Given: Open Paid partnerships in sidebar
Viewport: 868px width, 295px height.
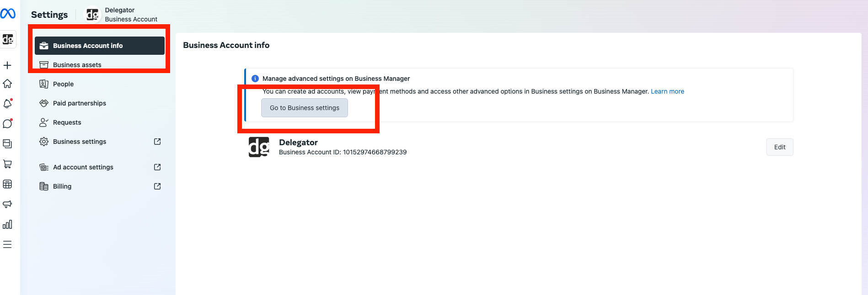Looking at the screenshot, I should pos(100,103).
